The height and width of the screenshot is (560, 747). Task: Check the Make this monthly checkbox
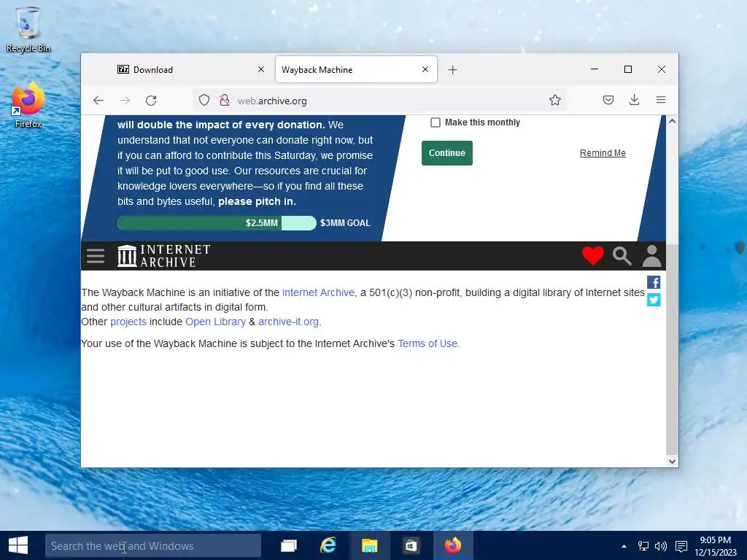[436, 122]
